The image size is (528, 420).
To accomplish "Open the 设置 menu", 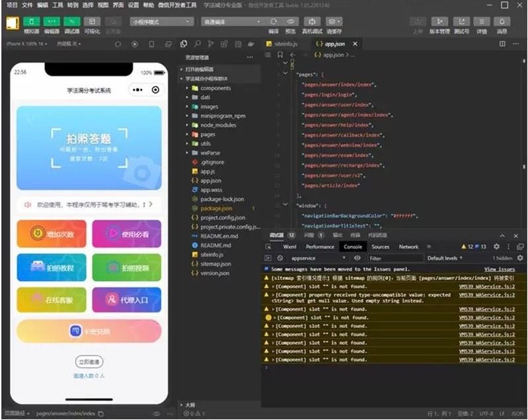I will click(x=133, y=5).
